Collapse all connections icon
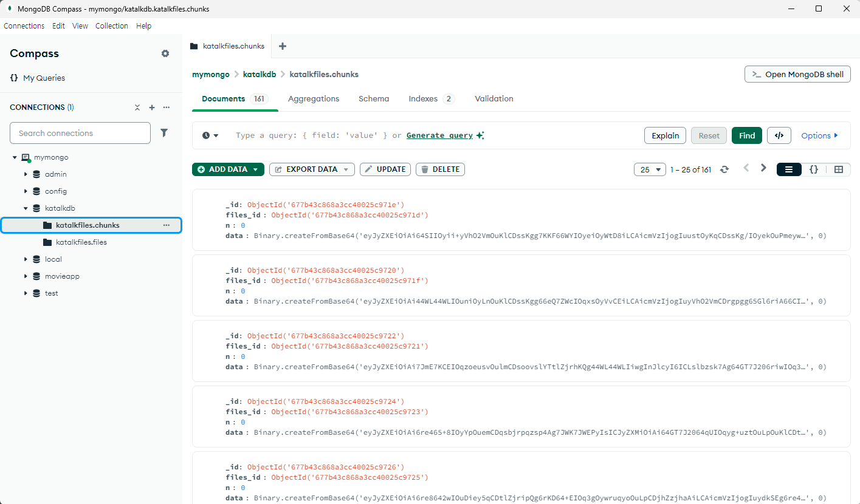This screenshot has width=860, height=504. [x=137, y=107]
